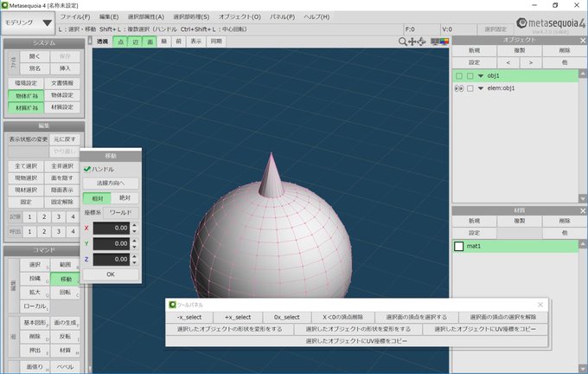This screenshot has width=588, height=374.
Task: Select the ベベル bevel tool
Action: coord(65,367)
